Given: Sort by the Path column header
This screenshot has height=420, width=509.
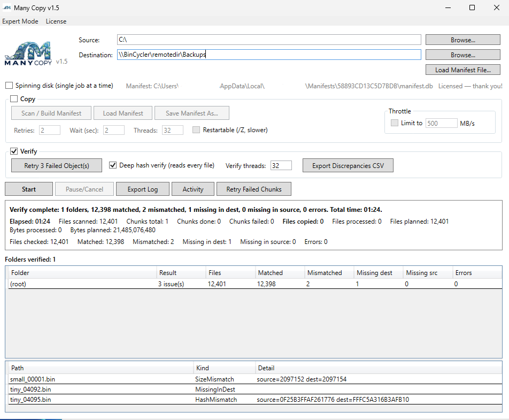Looking at the screenshot, I should [101, 368].
